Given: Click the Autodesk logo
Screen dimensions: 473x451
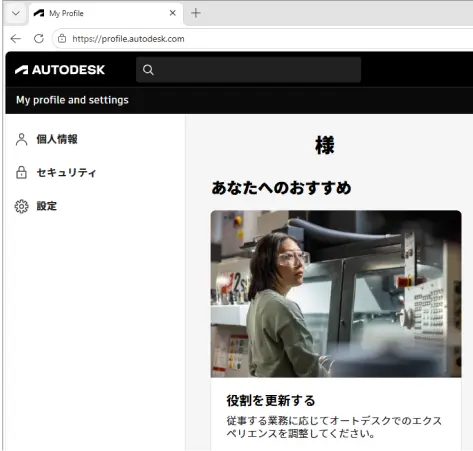Looking at the screenshot, I should coord(60,70).
